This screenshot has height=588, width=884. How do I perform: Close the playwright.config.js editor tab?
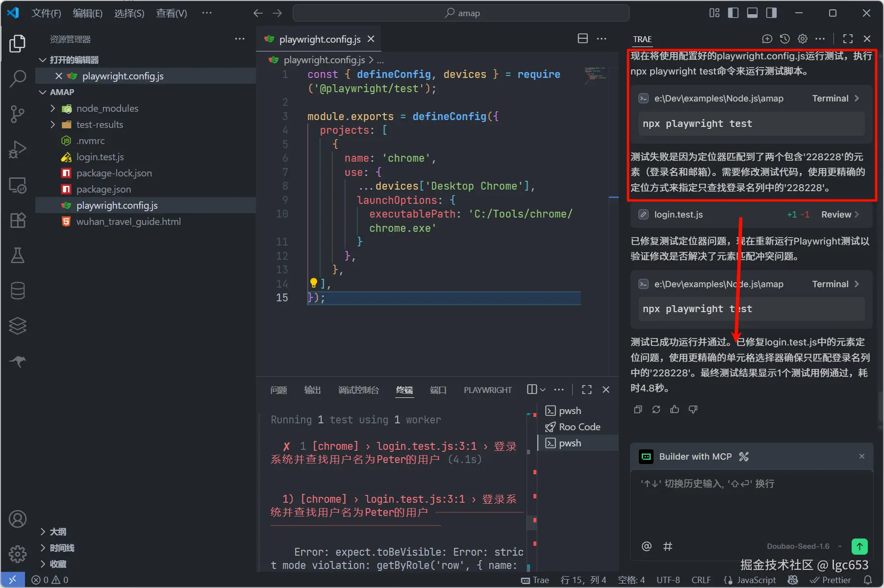371,39
